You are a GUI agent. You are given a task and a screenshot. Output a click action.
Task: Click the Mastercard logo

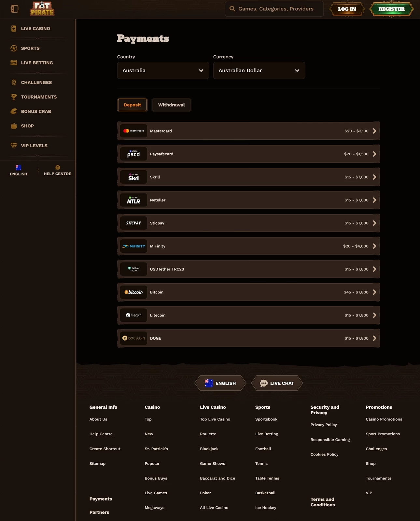tap(133, 131)
